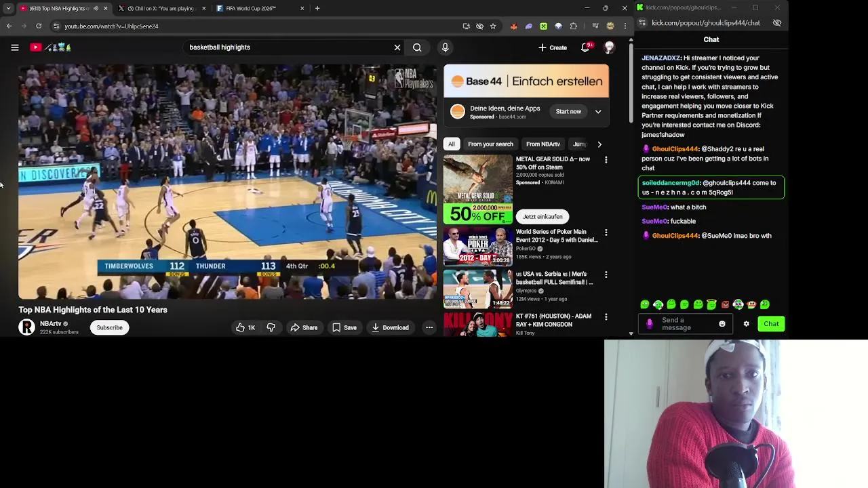Bookmark this page with the star icon

(x=493, y=26)
